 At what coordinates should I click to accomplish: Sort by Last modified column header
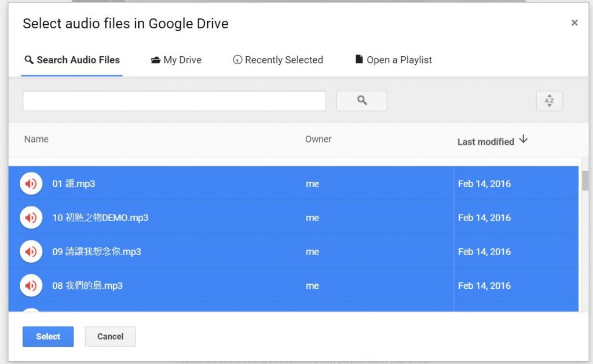pos(486,142)
